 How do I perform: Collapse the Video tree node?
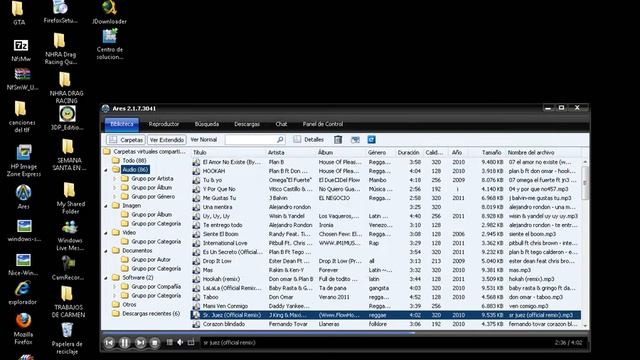point(107,233)
